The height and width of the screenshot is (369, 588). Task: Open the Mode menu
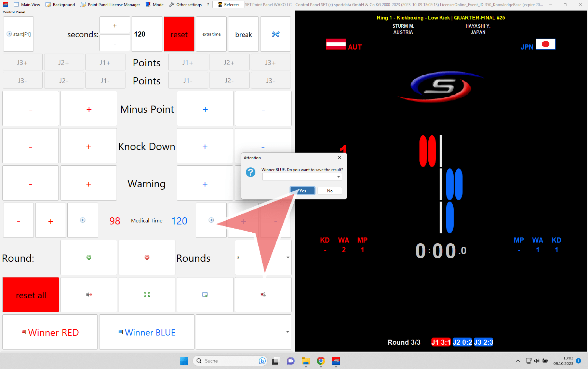click(155, 5)
